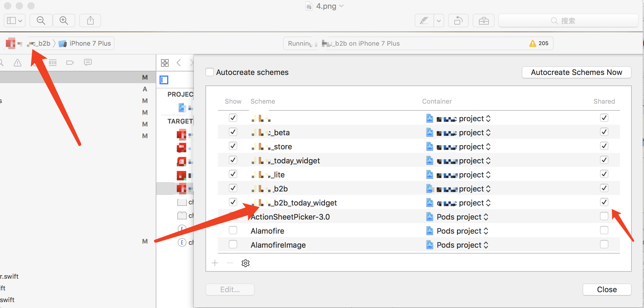
Task: Change container for Alamofire scheme
Action: coord(458,231)
